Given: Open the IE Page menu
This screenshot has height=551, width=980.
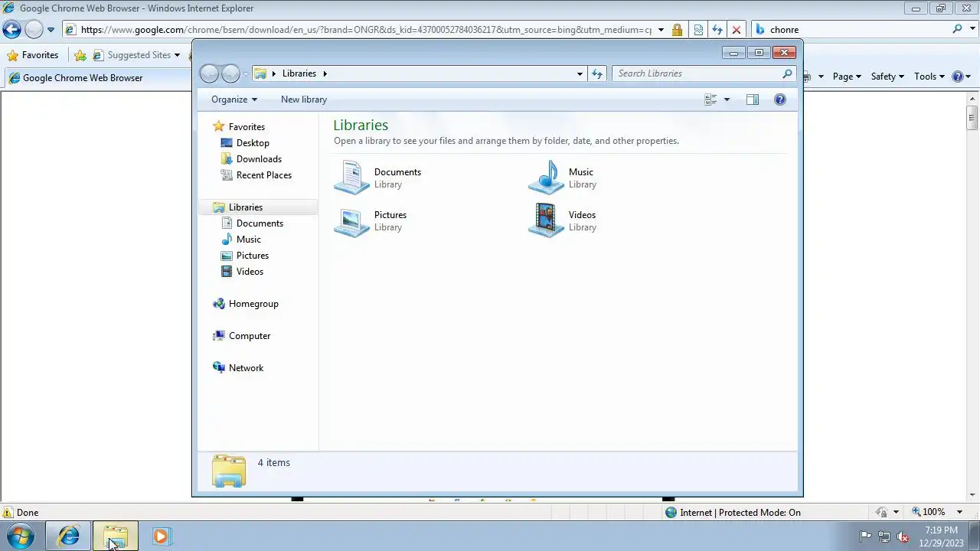Looking at the screenshot, I should (x=847, y=77).
